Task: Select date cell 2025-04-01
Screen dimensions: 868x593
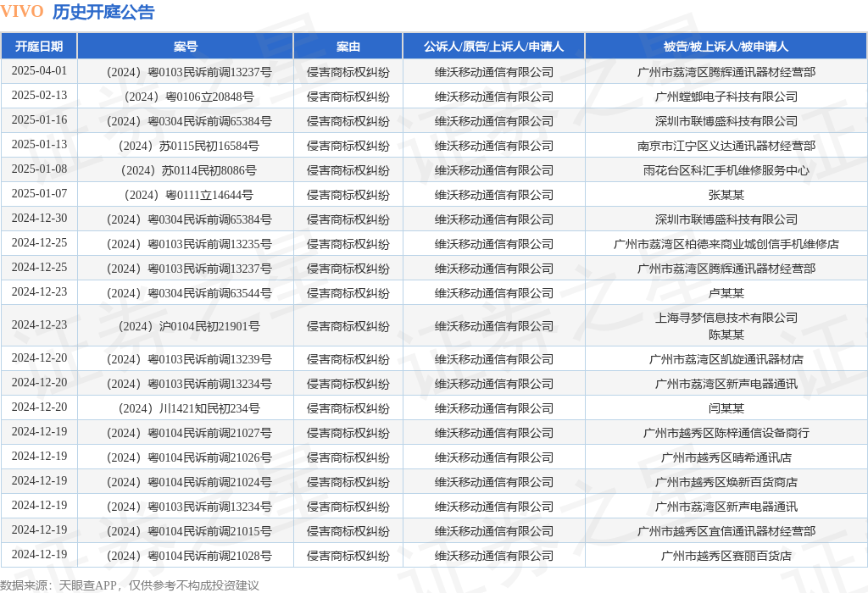Action: pyautogui.click(x=39, y=71)
